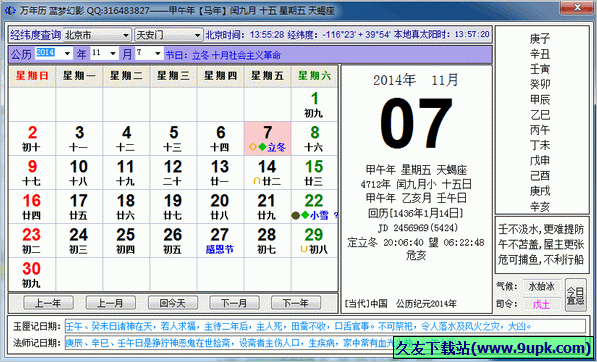Go to next month with 下一月
Viewport: 597px width, 362px height.
234,303
